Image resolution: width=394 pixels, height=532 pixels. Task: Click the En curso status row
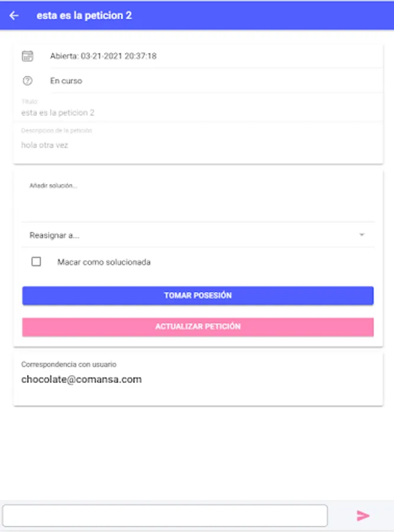[x=66, y=81]
